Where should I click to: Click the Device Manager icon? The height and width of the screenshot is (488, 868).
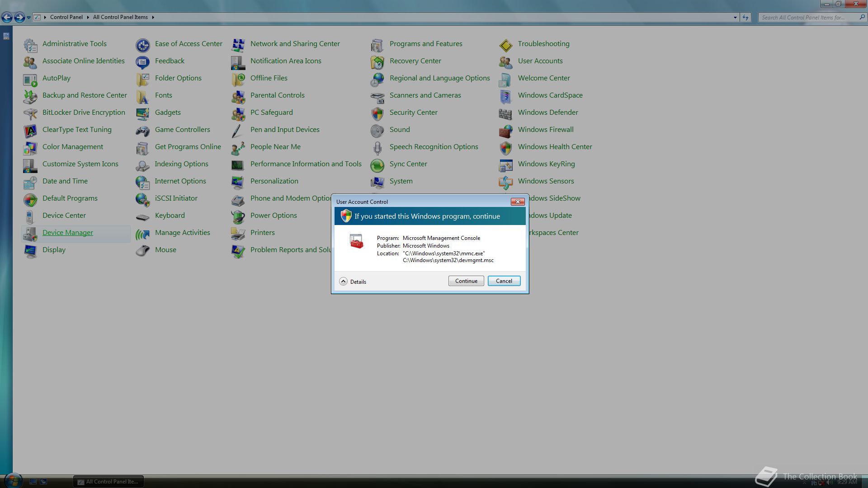pyautogui.click(x=30, y=234)
